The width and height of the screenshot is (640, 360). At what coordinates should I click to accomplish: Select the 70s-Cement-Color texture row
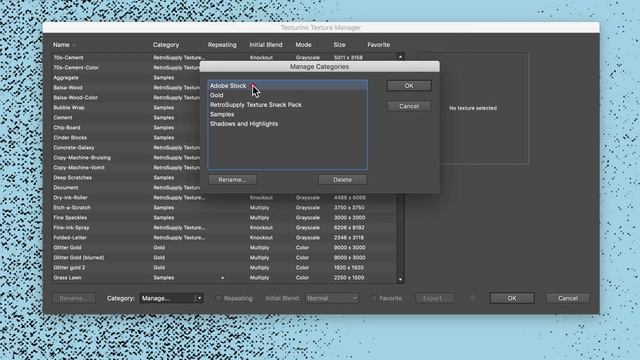tap(224, 67)
